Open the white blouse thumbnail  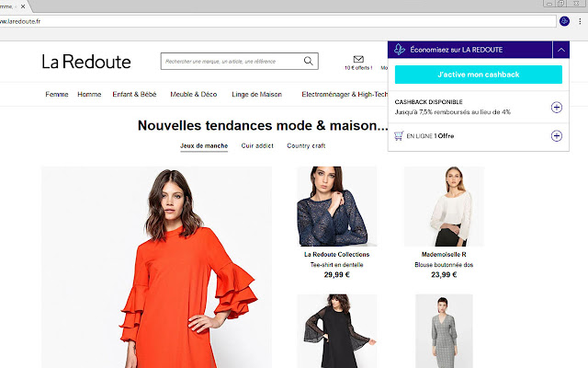[444, 206]
